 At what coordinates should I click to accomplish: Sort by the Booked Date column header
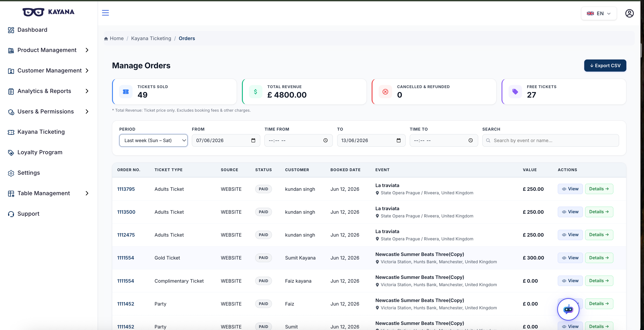pyautogui.click(x=345, y=170)
